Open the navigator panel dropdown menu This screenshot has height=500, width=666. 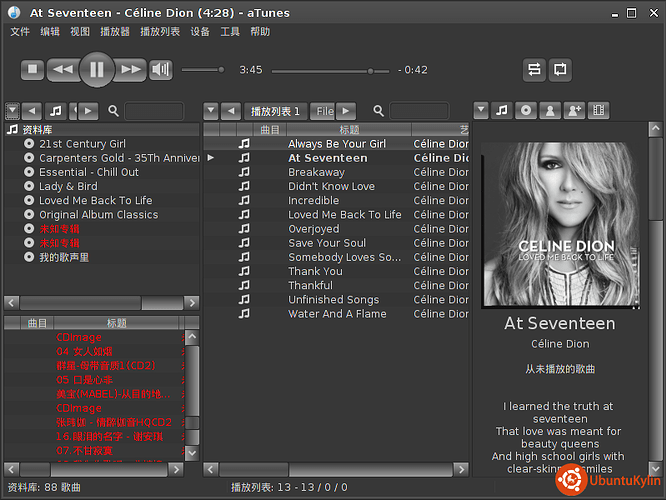tap(12, 111)
